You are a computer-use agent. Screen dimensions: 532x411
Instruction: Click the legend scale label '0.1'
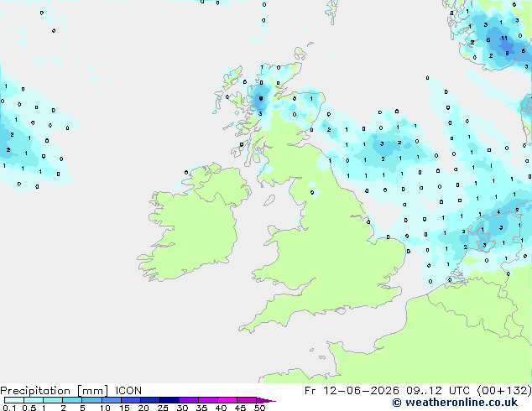(x=9, y=408)
